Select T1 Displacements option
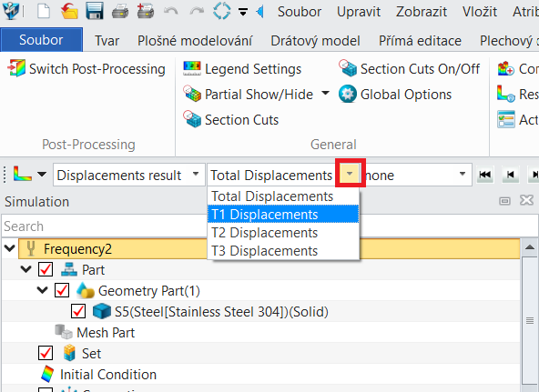 [x=283, y=215]
